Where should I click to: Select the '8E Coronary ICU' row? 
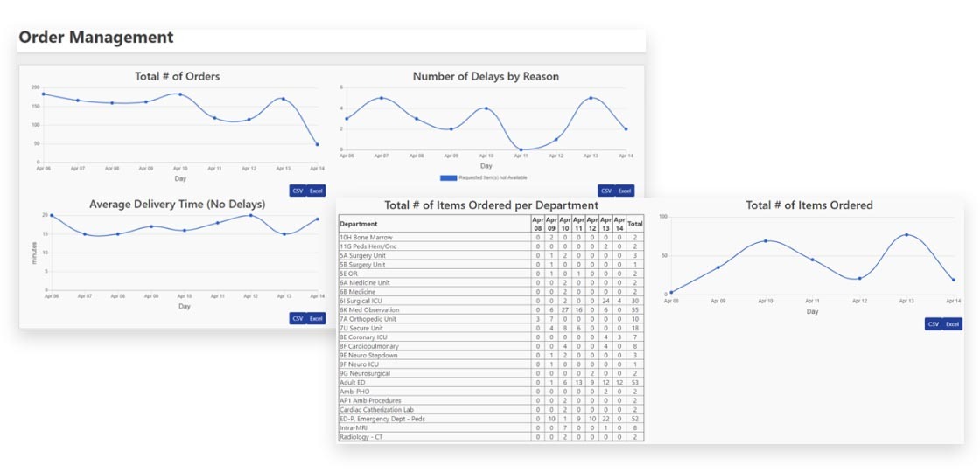[491, 337]
